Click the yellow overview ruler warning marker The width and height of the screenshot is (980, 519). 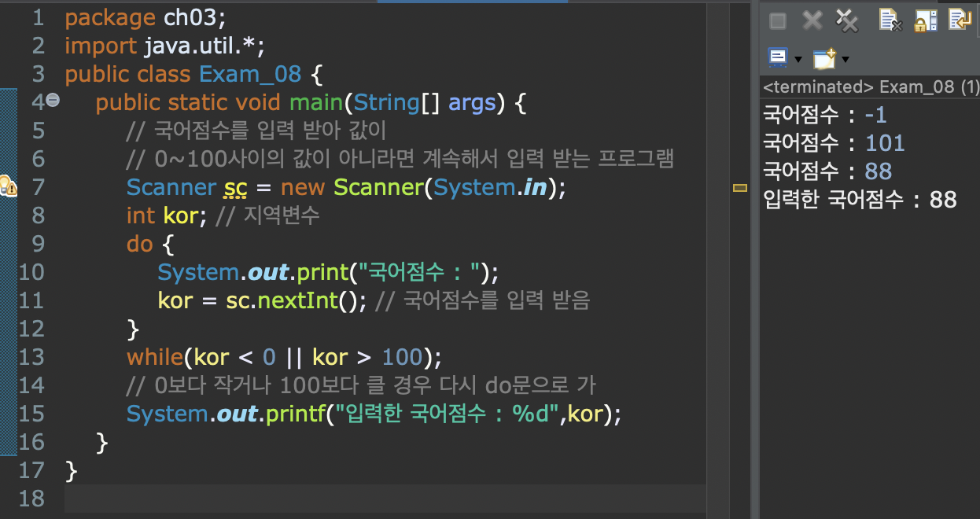[739, 187]
